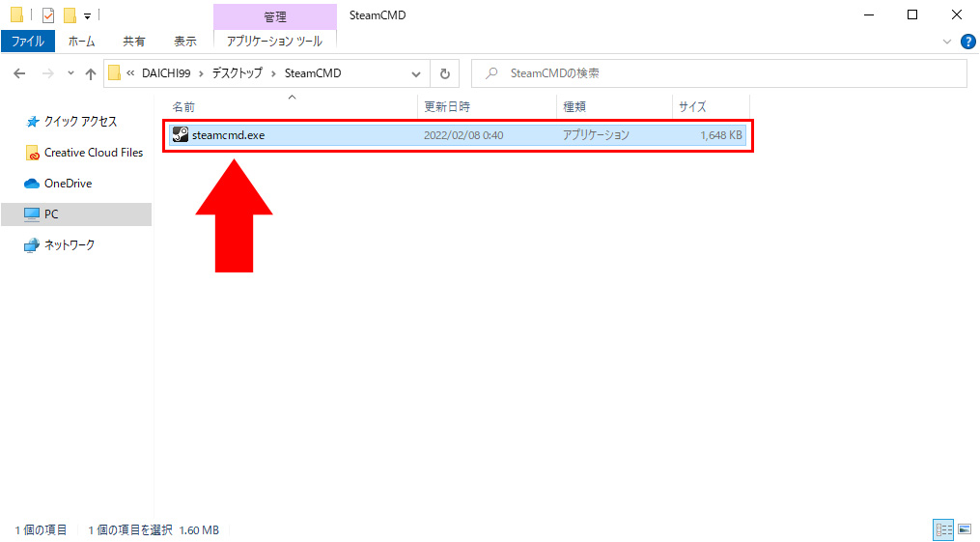Open Help with the question mark icon
The height and width of the screenshot is (542, 980).
click(967, 42)
